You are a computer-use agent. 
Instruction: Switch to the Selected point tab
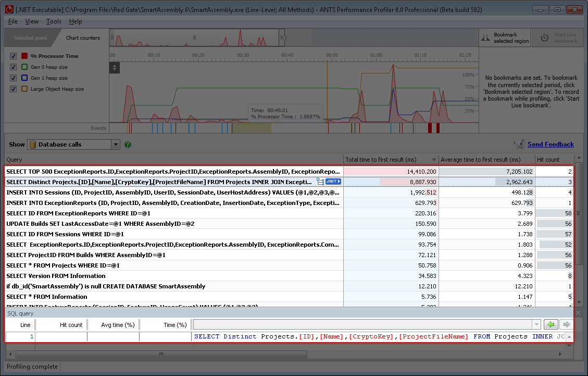click(30, 38)
